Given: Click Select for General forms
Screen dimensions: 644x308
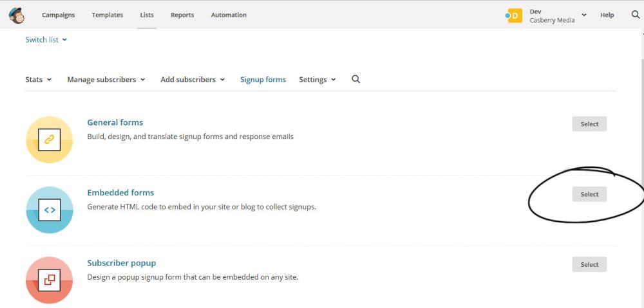Looking at the screenshot, I should point(589,124).
